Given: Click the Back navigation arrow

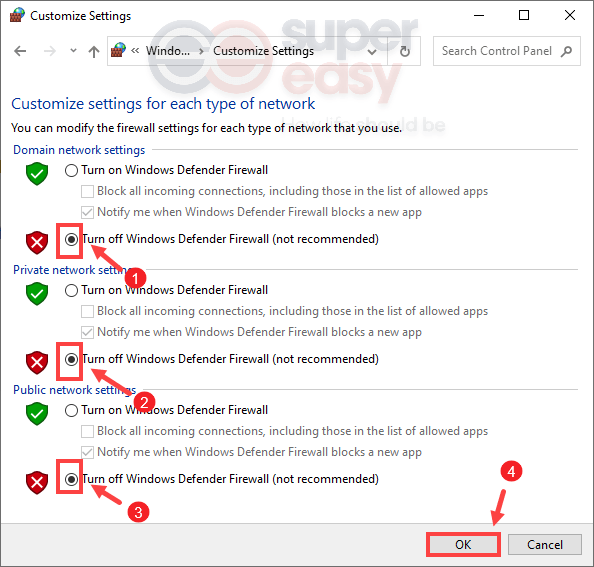Looking at the screenshot, I should 20,51.
